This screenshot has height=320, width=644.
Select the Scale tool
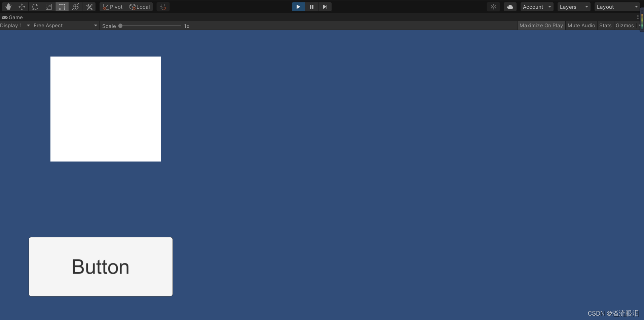(49, 7)
